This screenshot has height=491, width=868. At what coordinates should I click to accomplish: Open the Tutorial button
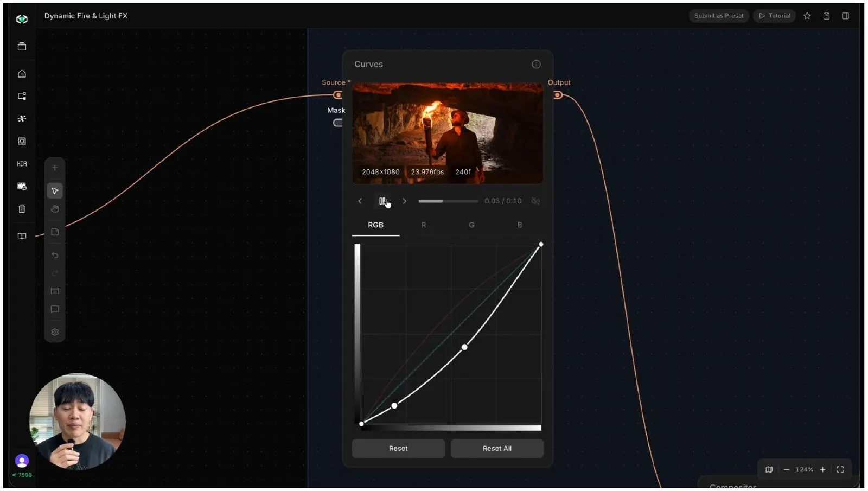point(774,16)
